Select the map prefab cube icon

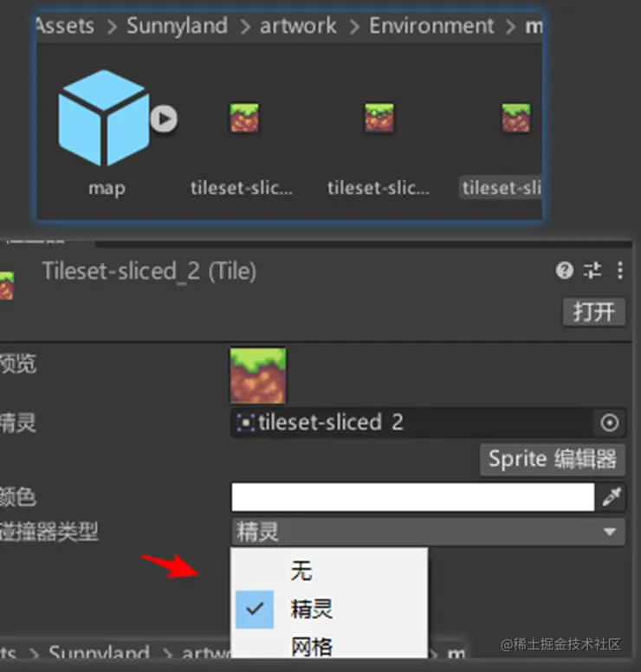click(x=104, y=118)
